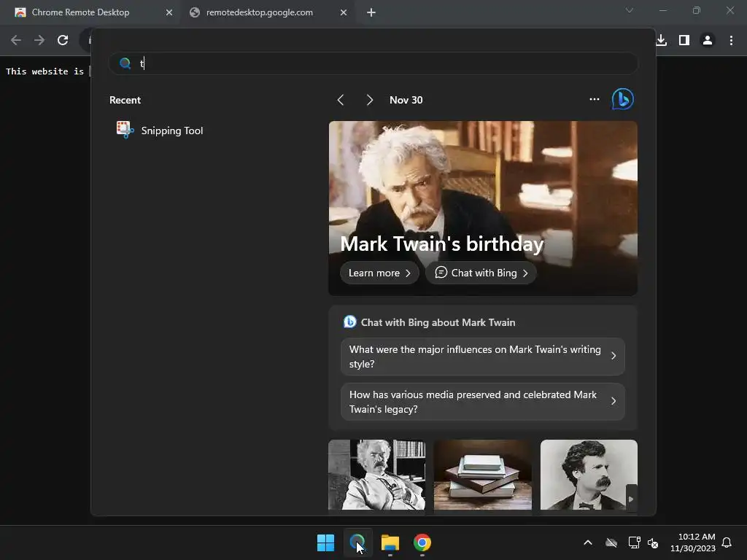Click Learn more about Mark Twain's birthday
The image size is (747, 560).
pyautogui.click(x=379, y=273)
